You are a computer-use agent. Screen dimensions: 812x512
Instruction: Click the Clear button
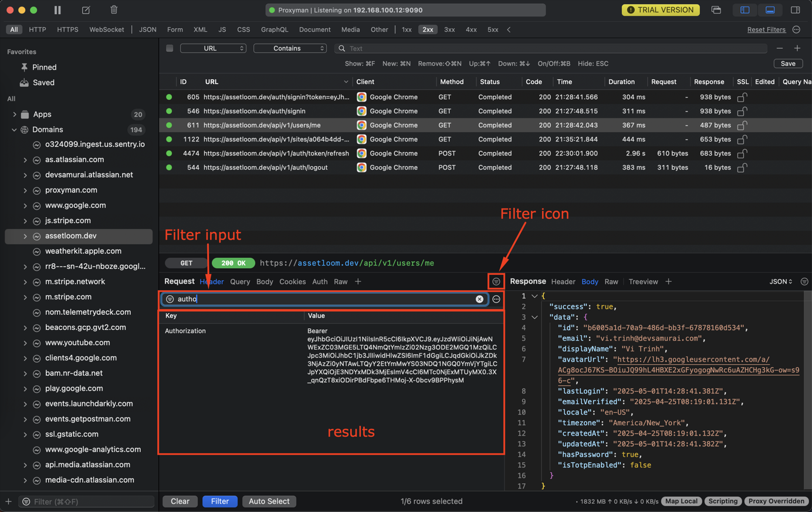click(x=180, y=501)
